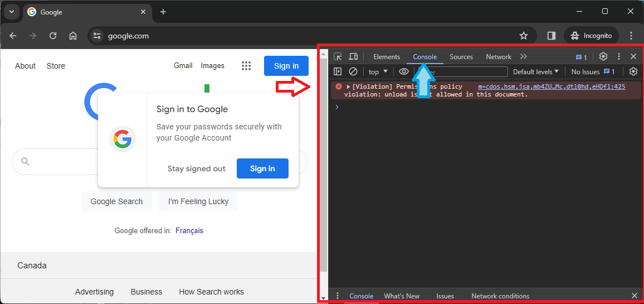Select the inspect element picker icon
The image size is (644, 304).
coord(338,57)
